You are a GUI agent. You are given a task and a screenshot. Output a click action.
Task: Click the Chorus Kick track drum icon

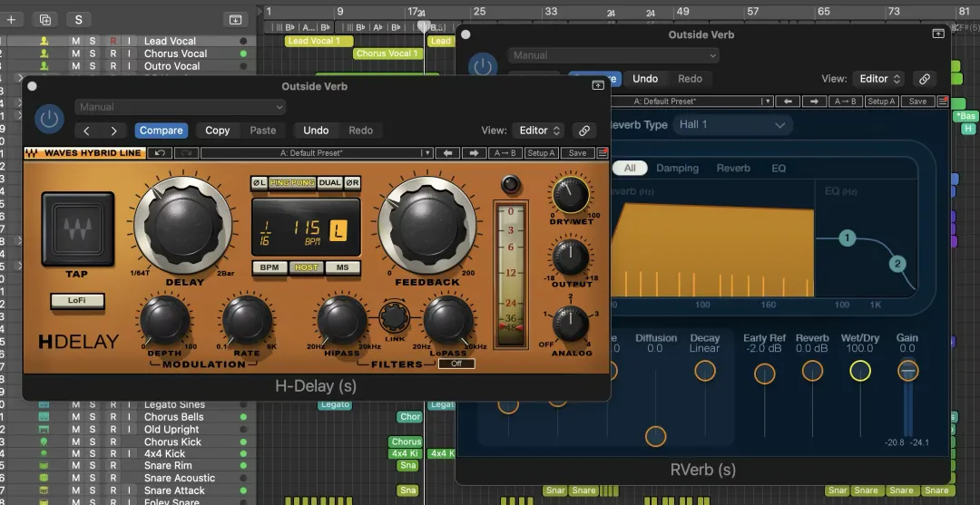(x=44, y=442)
